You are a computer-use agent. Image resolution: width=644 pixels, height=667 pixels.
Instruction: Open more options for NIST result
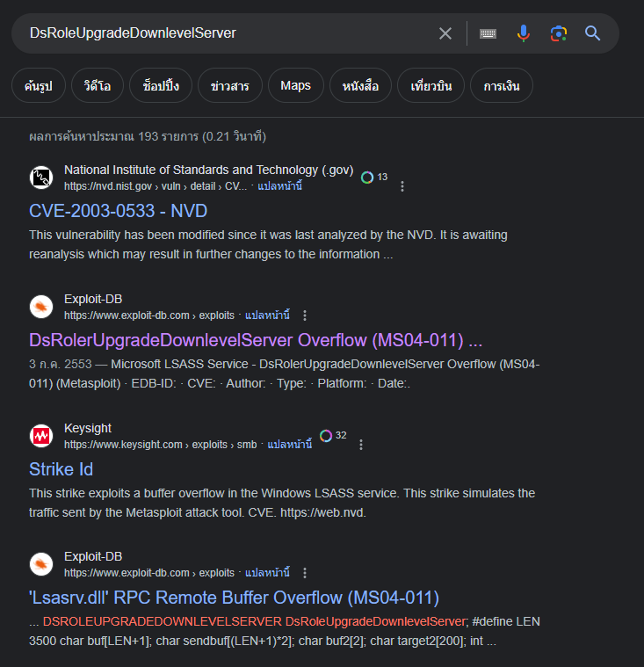[x=402, y=186]
